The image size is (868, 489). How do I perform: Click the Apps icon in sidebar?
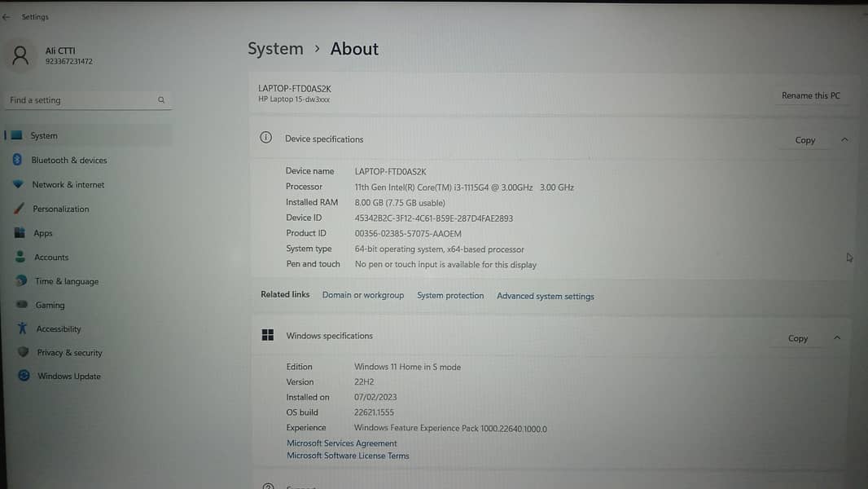[x=20, y=233]
